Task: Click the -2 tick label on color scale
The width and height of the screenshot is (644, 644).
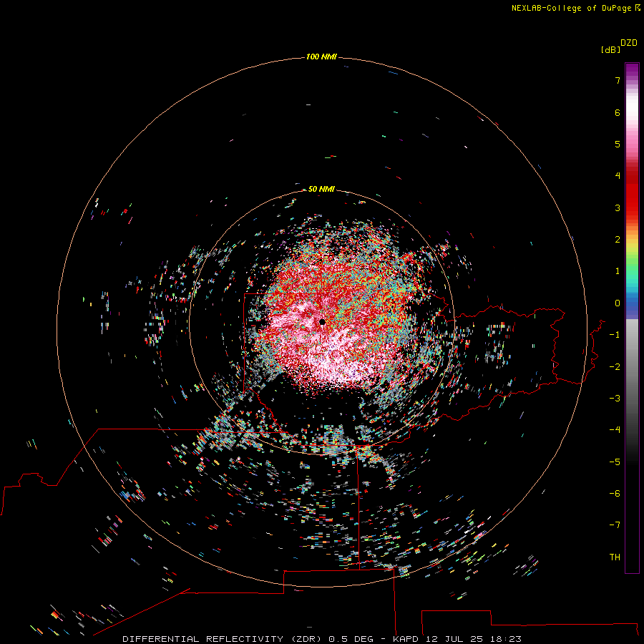Action: tap(615, 367)
